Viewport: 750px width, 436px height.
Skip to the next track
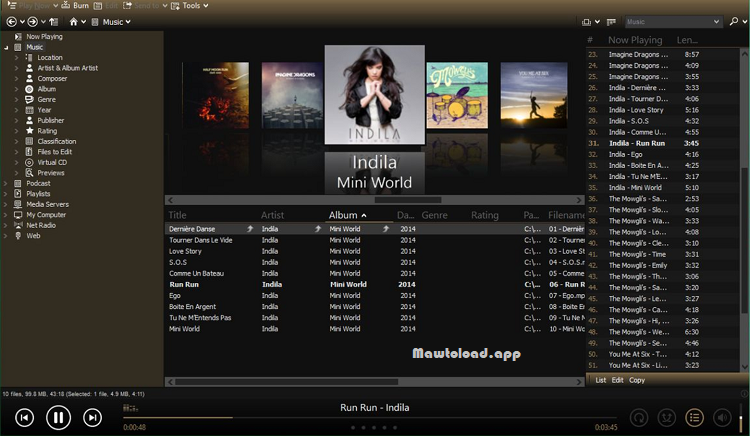coord(92,418)
